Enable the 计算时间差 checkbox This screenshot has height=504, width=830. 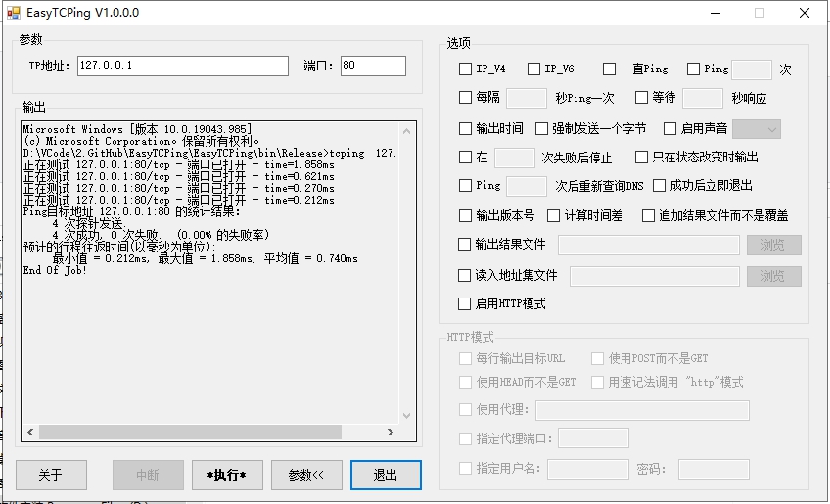(x=553, y=215)
